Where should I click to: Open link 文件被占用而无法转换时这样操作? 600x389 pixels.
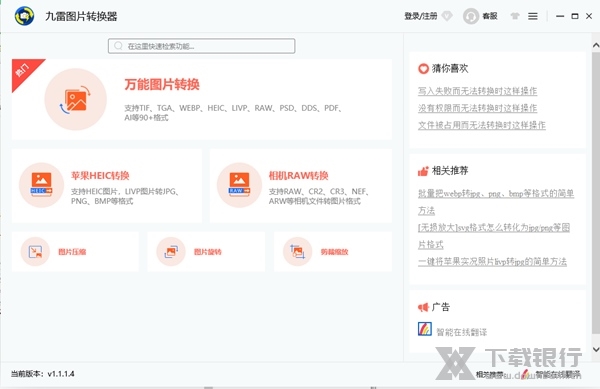pyautogui.click(x=481, y=125)
